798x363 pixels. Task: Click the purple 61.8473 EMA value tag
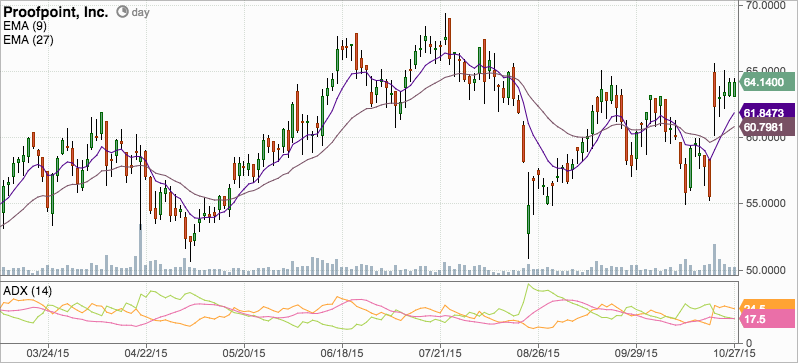point(766,113)
